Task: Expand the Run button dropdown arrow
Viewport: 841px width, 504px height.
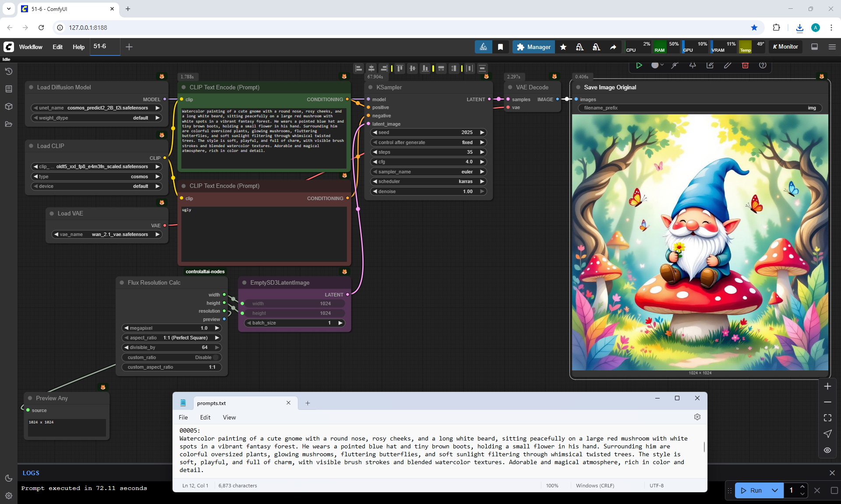Action: click(x=774, y=490)
